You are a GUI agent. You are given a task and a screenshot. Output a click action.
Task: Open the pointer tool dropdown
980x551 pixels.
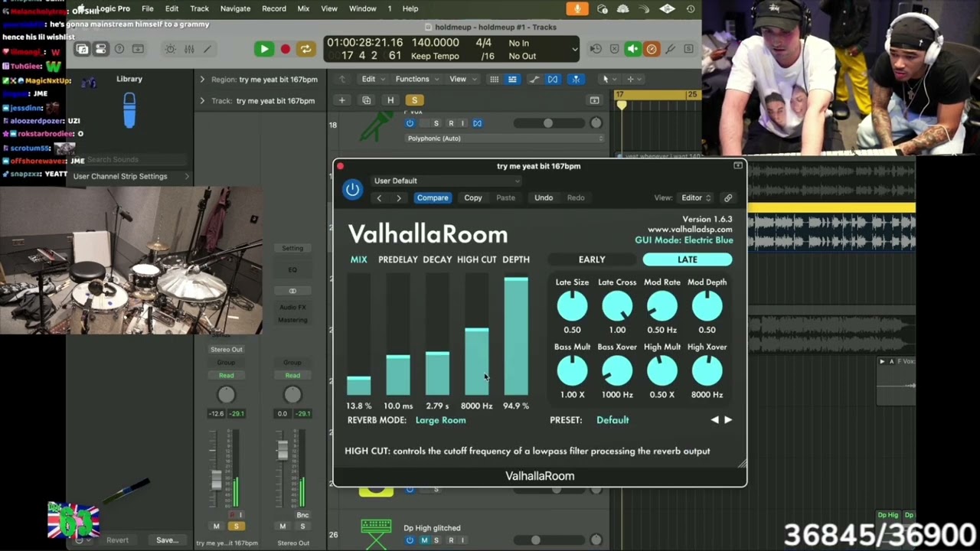coord(609,79)
